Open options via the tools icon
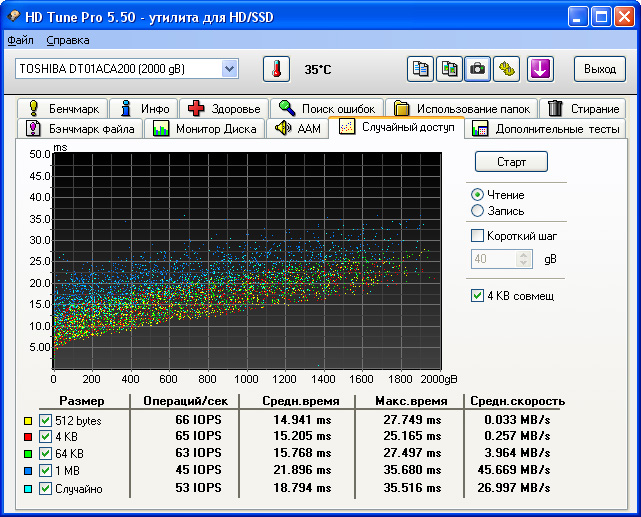Viewport: 641px width, 517px height. pyautogui.click(x=507, y=69)
